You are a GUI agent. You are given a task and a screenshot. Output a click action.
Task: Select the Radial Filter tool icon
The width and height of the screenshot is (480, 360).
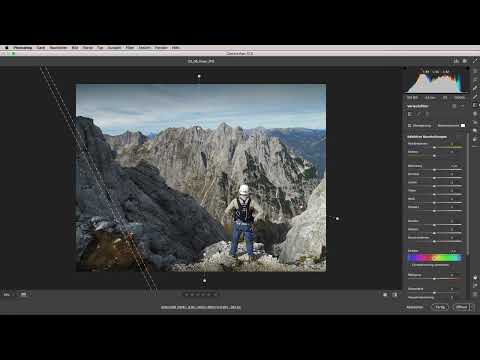point(475,114)
